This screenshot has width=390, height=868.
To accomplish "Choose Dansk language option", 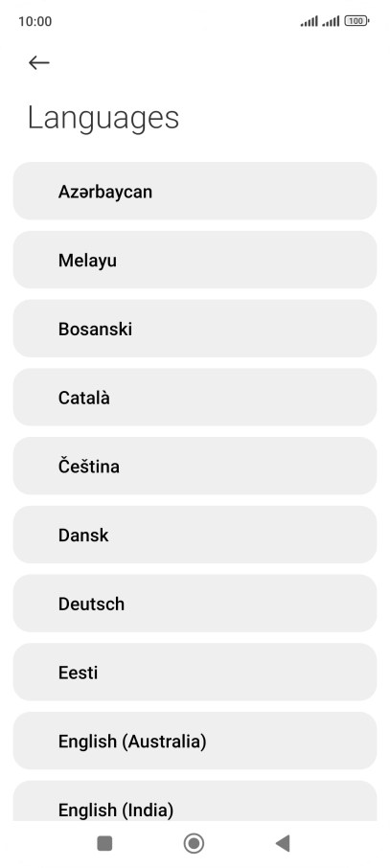I will coord(195,535).
